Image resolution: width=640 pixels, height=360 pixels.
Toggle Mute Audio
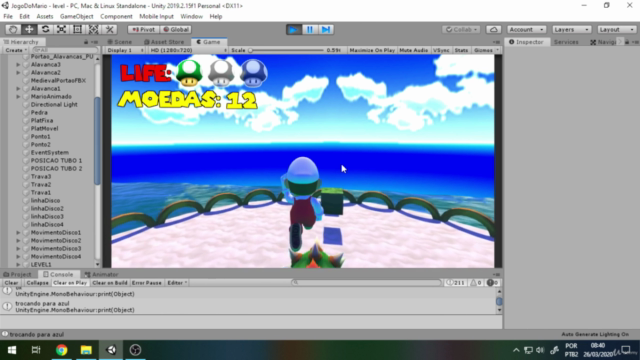click(x=413, y=50)
